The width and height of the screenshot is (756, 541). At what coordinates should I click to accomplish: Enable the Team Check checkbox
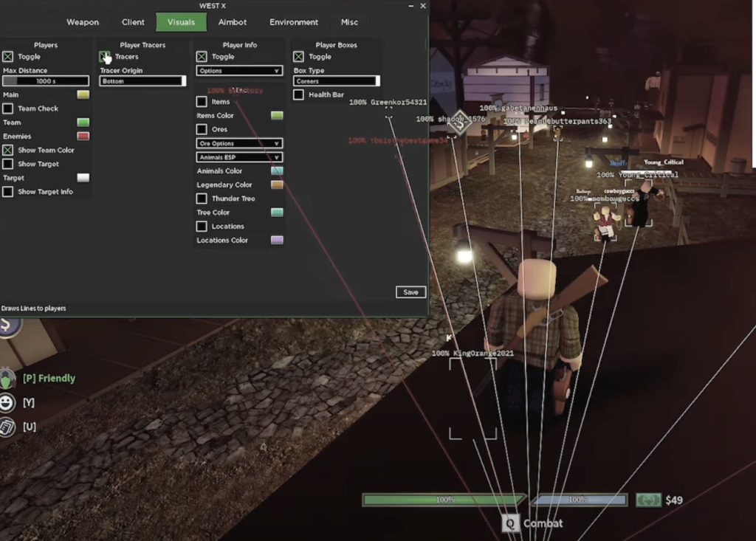(x=7, y=108)
